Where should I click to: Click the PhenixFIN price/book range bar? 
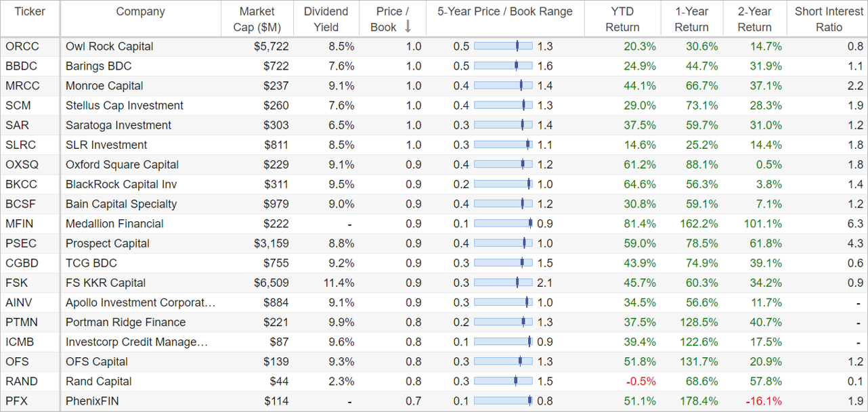point(503,401)
